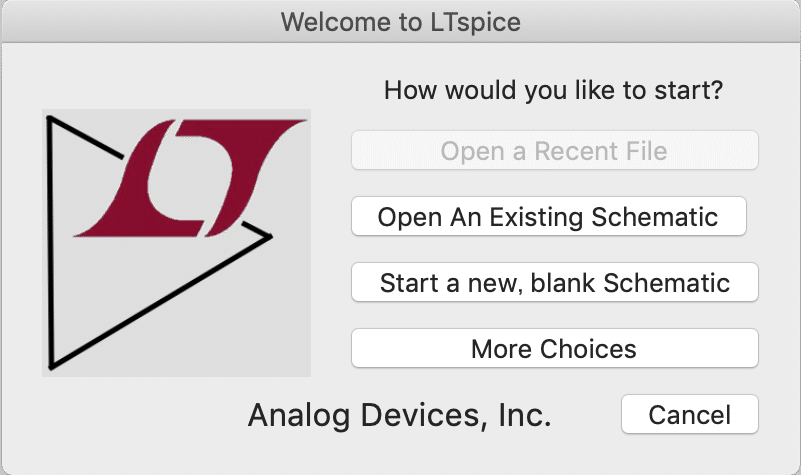Screen dimensions: 801x475
Task: Click the top-left corner of the logo triangle
Action: [x=50, y=120]
